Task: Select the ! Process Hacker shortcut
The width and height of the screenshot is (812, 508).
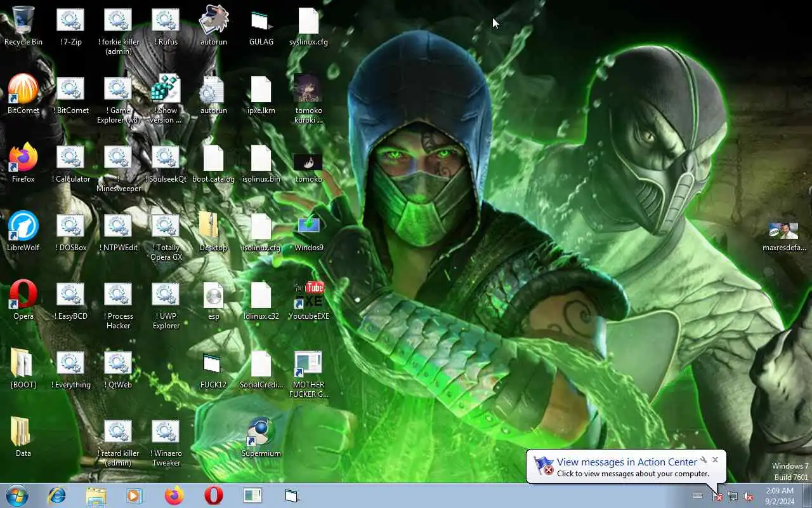Action: pyautogui.click(x=119, y=305)
